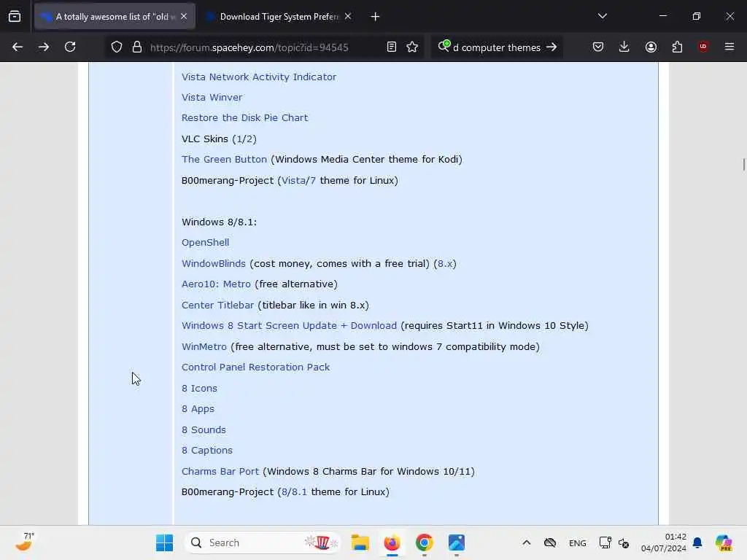The height and width of the screenshot is (560, 747).
Task: Open the OpenShell link
Action: [x=205, y=242]
